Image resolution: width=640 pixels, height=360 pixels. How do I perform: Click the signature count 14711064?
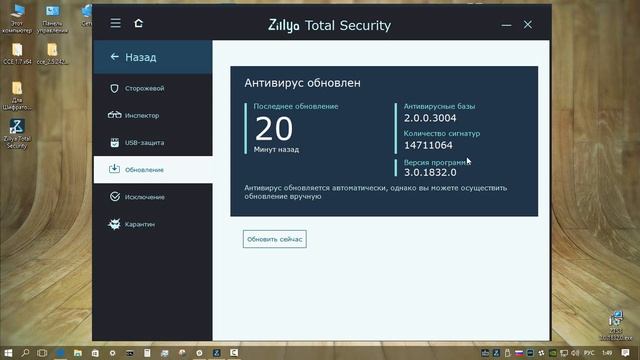click(x=428, y=145)
